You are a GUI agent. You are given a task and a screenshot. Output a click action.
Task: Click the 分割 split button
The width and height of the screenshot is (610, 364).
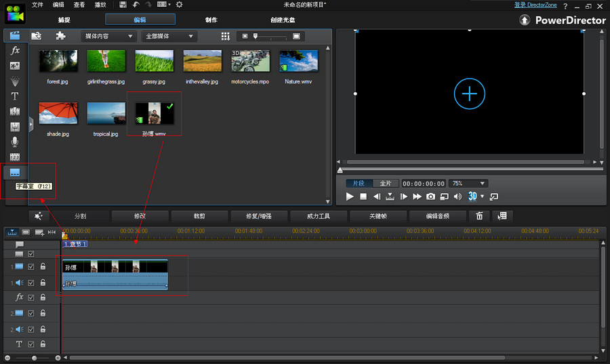click(x=80, y=216)
